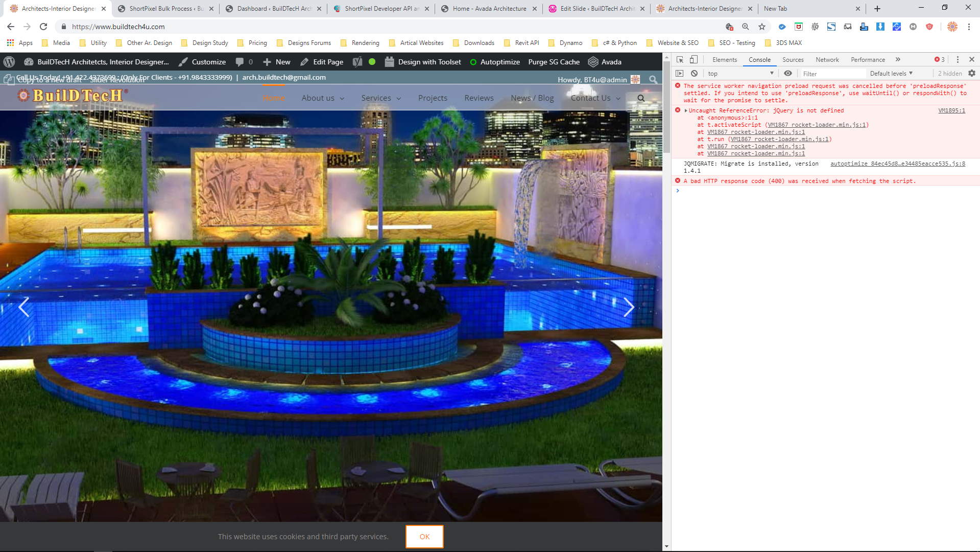The width and height of the screenshot is (980, 552).
Task: Click Edit Page in the admin bar
Action: (x=322, y=62)
